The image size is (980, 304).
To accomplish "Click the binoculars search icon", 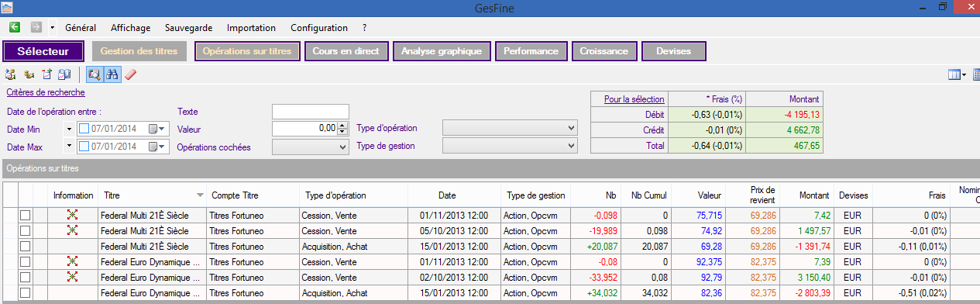I will [112, 74].
